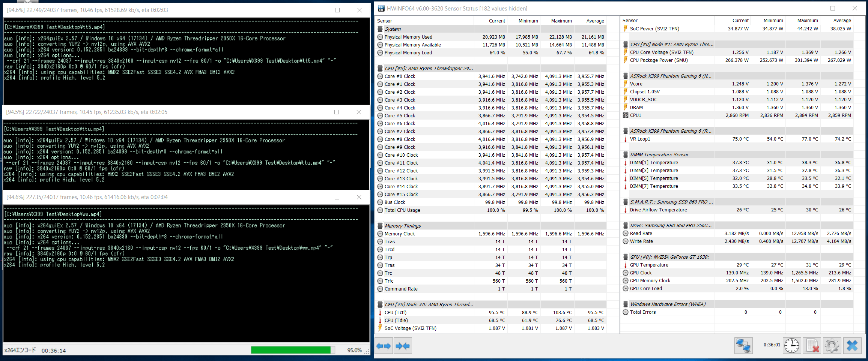Click the 95.0% progress readout in status bar
The height and width of the screenshot is (361, 868).
pyautogui.click(x=354, y=350)
